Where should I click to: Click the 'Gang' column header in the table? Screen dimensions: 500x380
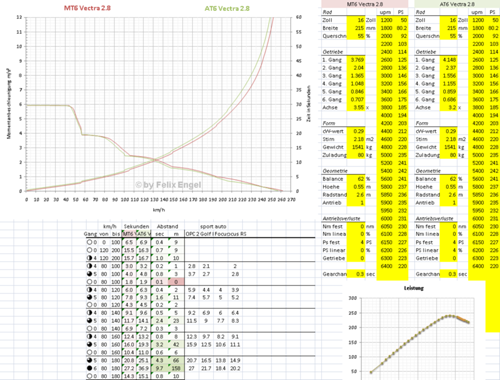tap(90, 234)
